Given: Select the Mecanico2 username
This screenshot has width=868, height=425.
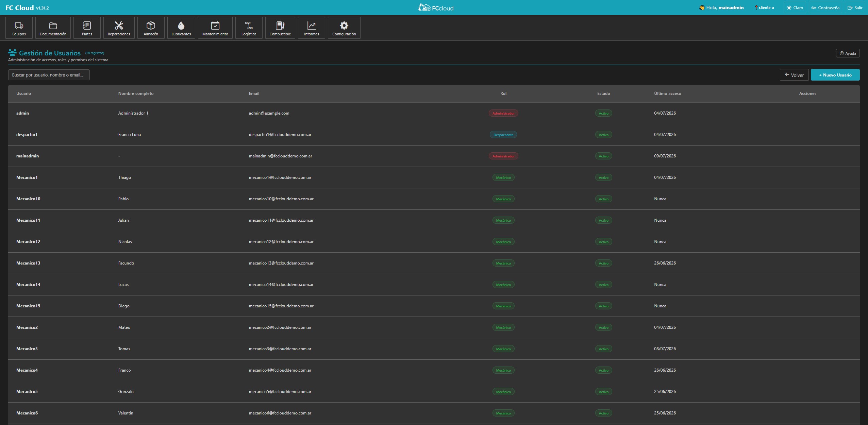Looking at the screenshot, I should tap(27, 327).
